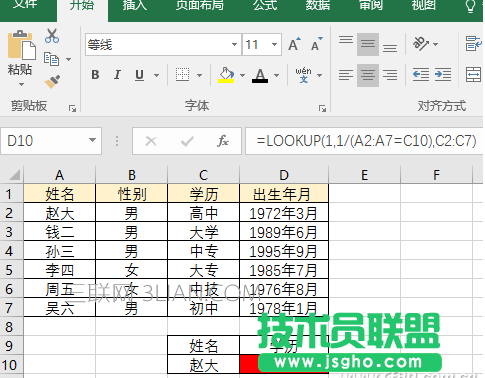Select the Format Painter brush

pyautogui.click(x=52, y=81)
